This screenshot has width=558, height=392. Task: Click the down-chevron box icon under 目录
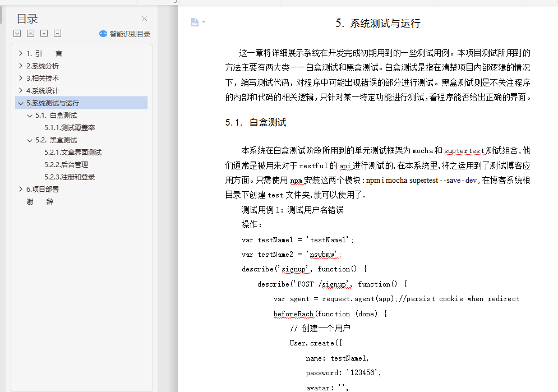(x=17, y=34)
